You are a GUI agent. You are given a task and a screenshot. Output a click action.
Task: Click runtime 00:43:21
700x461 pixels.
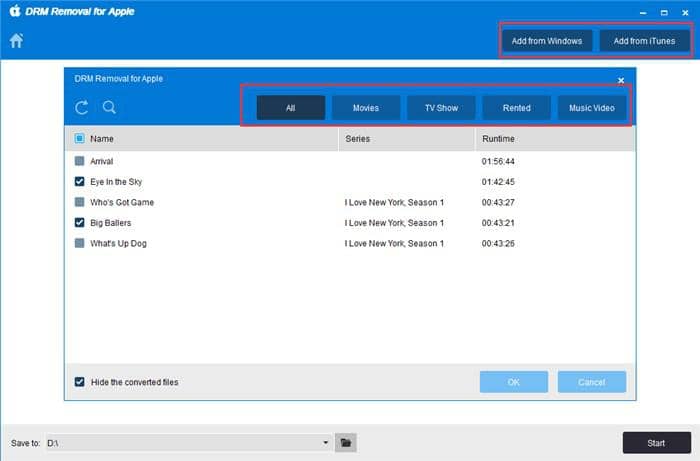coord(498,223)
